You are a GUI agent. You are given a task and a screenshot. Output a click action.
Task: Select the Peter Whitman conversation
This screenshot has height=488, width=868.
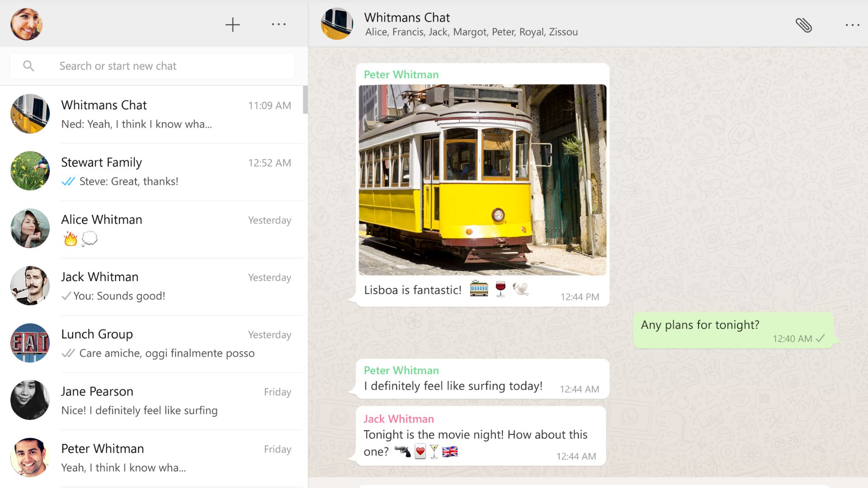tap(154, 458)
